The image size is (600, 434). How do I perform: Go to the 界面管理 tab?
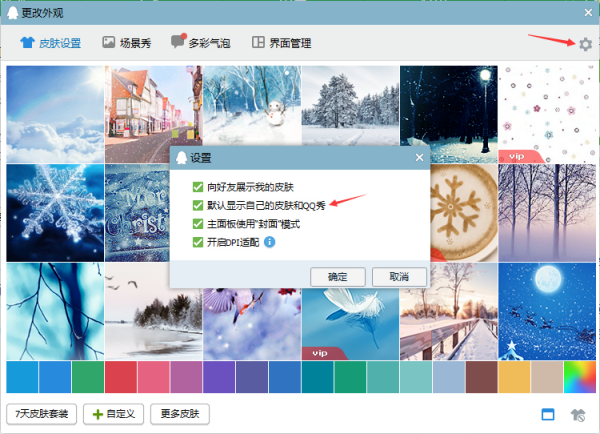pos(282,43)
